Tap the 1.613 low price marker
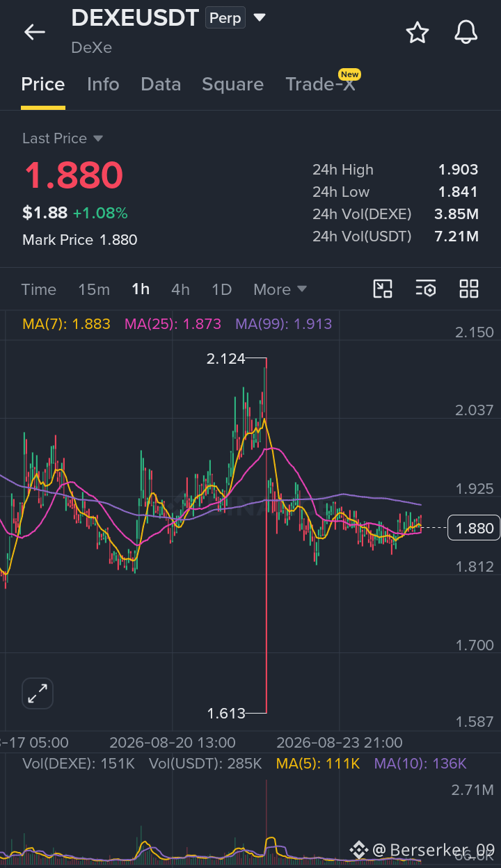501x868 pixels. pyautogui.click(x=226, y=713)
